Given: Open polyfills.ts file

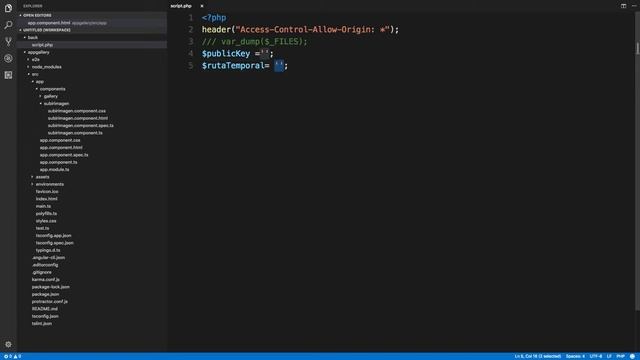Looking at the screenshot, I should [46, 213].
